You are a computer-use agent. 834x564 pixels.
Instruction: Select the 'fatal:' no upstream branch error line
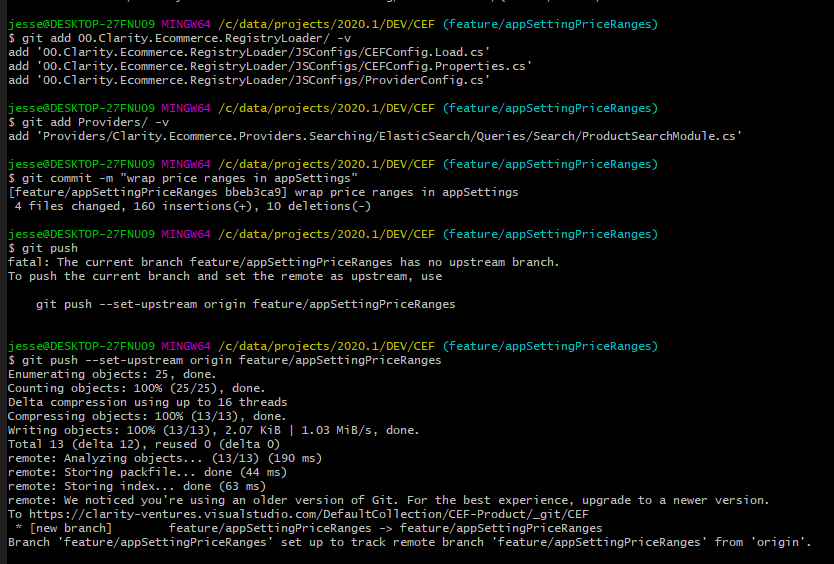tap(283, 262)
